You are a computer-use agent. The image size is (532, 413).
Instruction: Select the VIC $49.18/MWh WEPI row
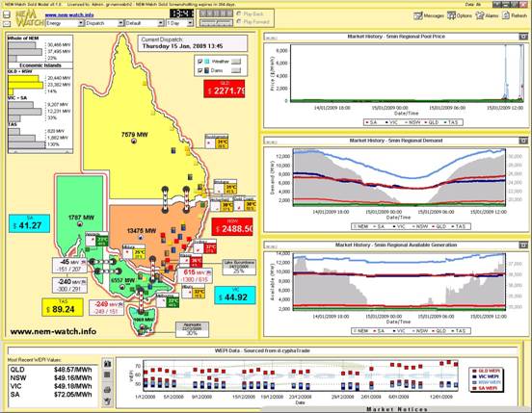(x=52, y=386)
